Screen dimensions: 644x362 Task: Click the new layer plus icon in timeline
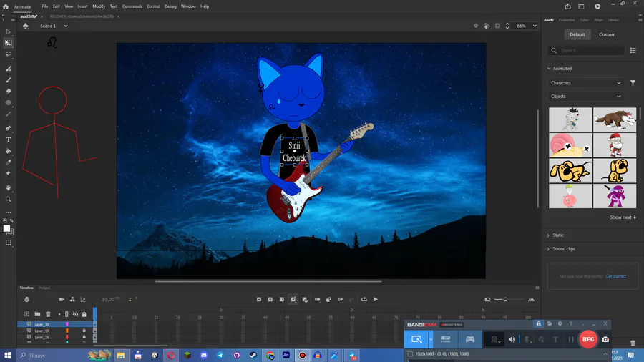pos(26,314)
